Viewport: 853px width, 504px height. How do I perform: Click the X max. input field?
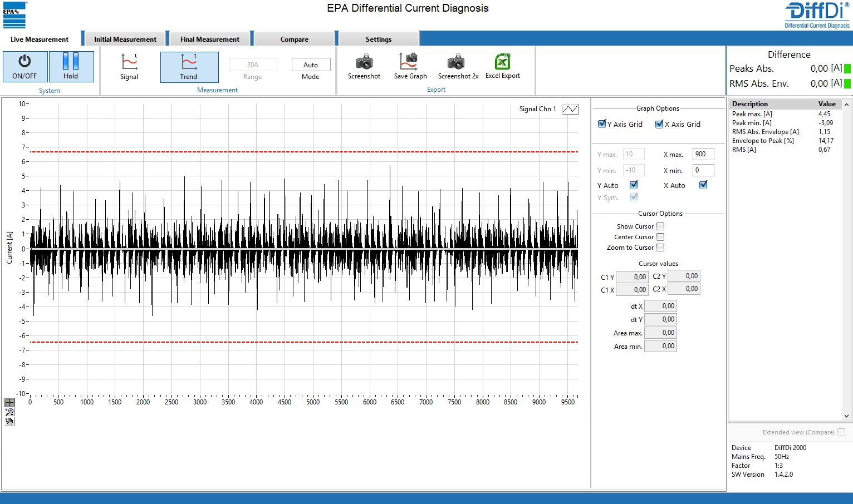(703, 154)
